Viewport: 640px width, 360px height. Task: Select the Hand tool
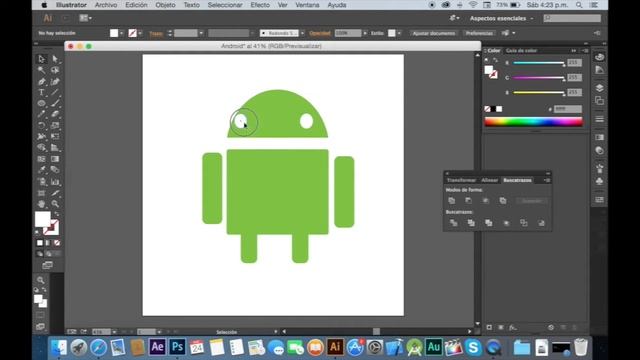point(41,204)
